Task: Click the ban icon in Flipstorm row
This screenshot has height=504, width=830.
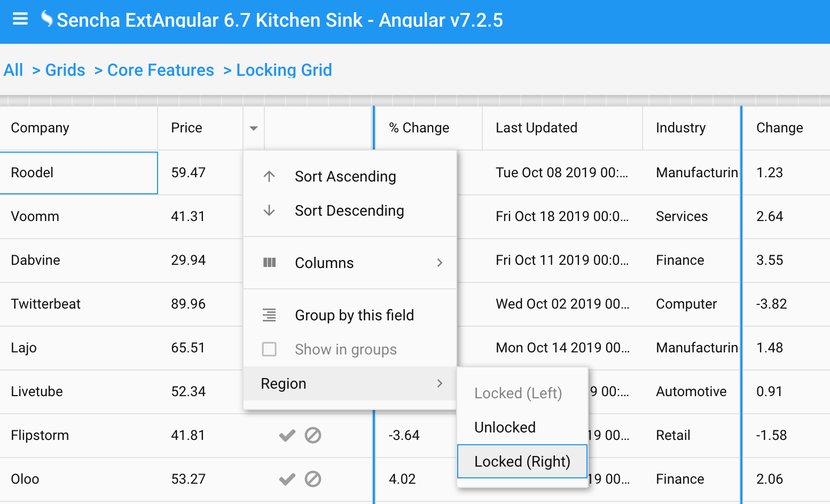Action: click(x=313, y=436)
